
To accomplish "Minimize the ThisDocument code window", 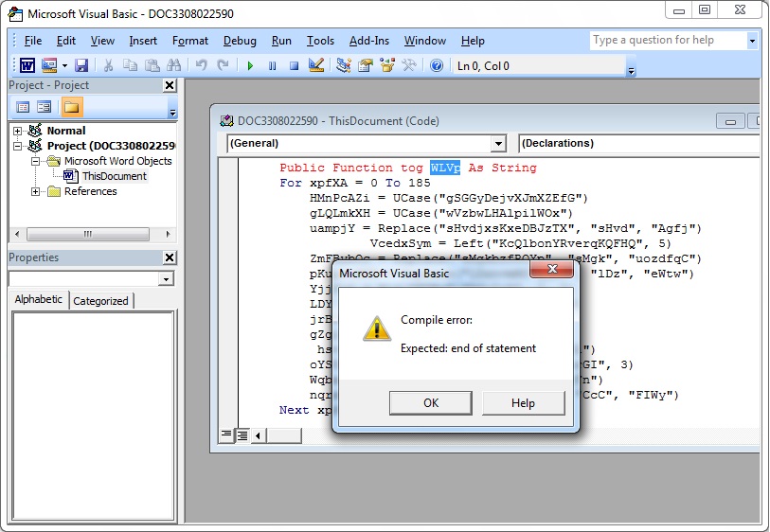I will coord(730,121).
